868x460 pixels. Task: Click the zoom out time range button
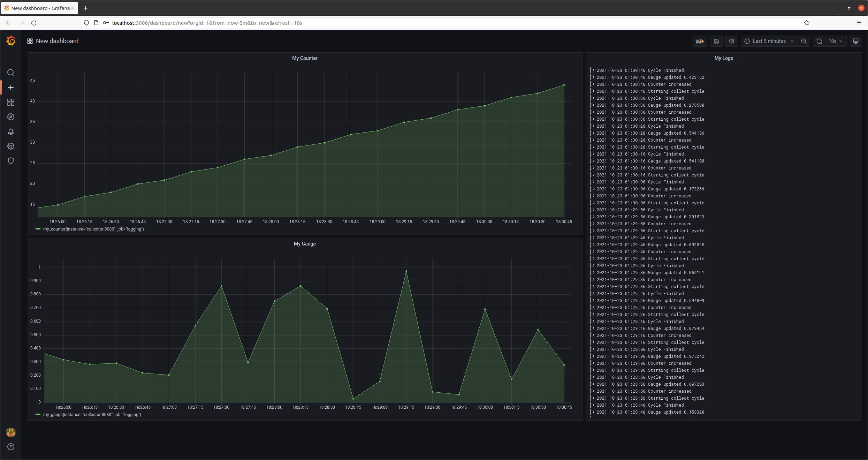[804, 41]
